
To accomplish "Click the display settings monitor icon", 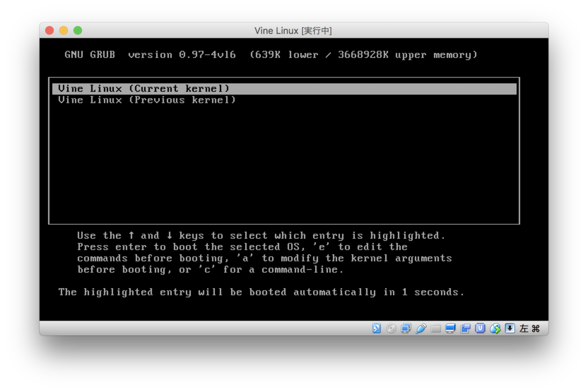I will (450, 328).
